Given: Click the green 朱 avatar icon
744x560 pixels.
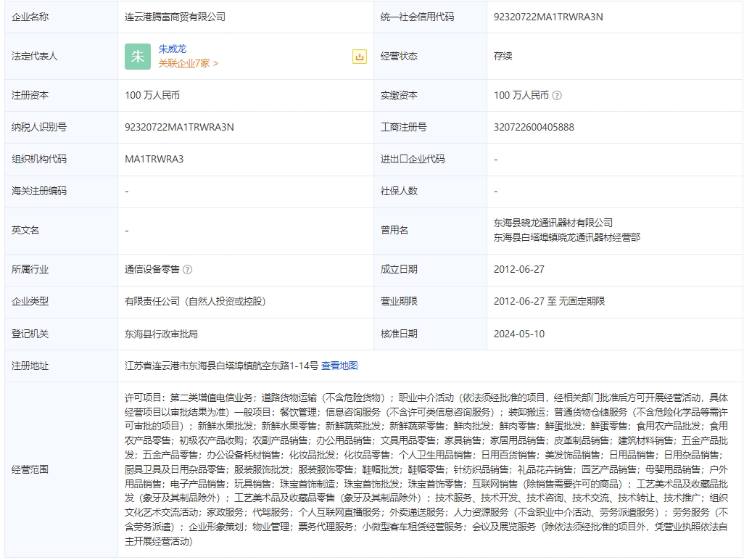Looking at the screenshot, I should [x=138, y=57].
